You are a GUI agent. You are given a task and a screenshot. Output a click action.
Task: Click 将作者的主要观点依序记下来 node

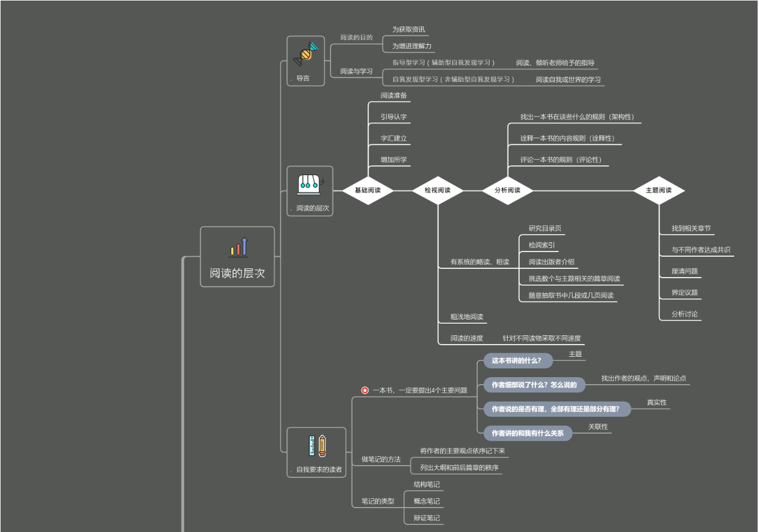point(462,451)
